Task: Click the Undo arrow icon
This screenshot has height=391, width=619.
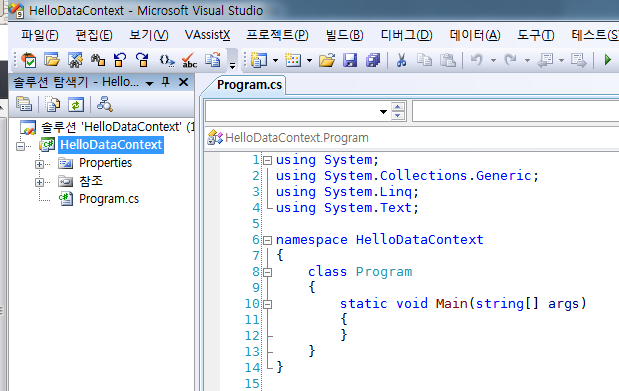Action: click(477, 60)
